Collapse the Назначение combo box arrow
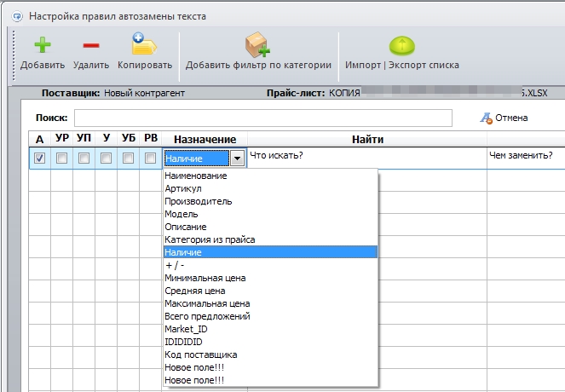This screenshot has height=392, width=565. (237, 159)
